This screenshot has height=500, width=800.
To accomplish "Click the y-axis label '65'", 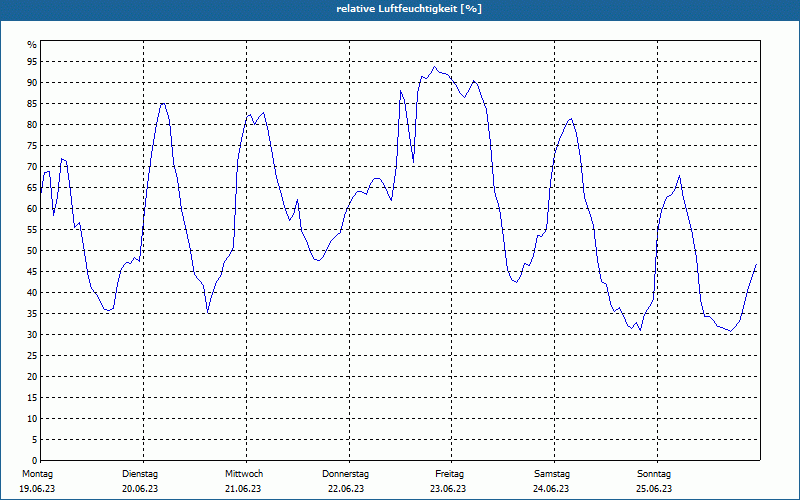I will (32, 188).
